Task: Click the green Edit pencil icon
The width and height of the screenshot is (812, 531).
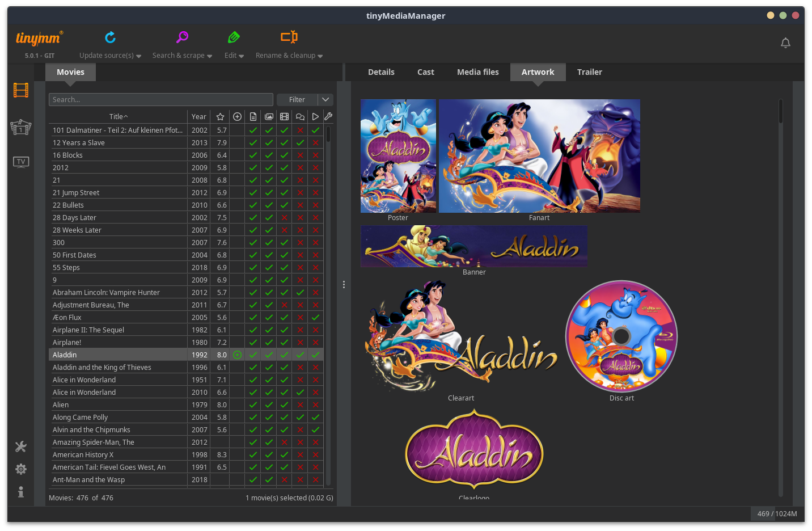Action: 234,37
